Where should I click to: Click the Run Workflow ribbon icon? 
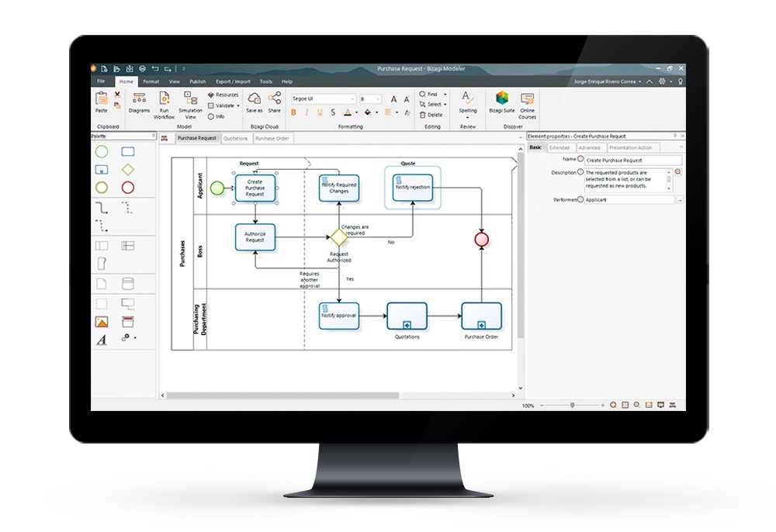click(164, 103)
